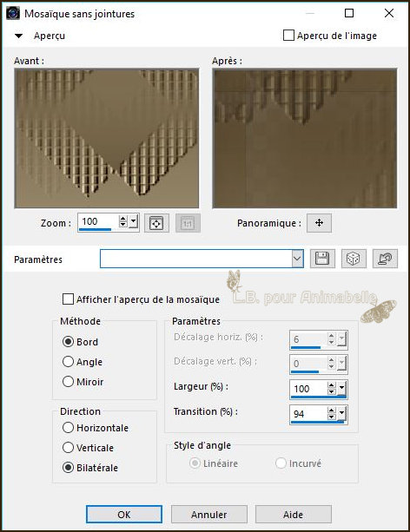The width and height of the screenshot is (410, 532).
Task: Choose Horizontale direction
Action: click(68, 428)
